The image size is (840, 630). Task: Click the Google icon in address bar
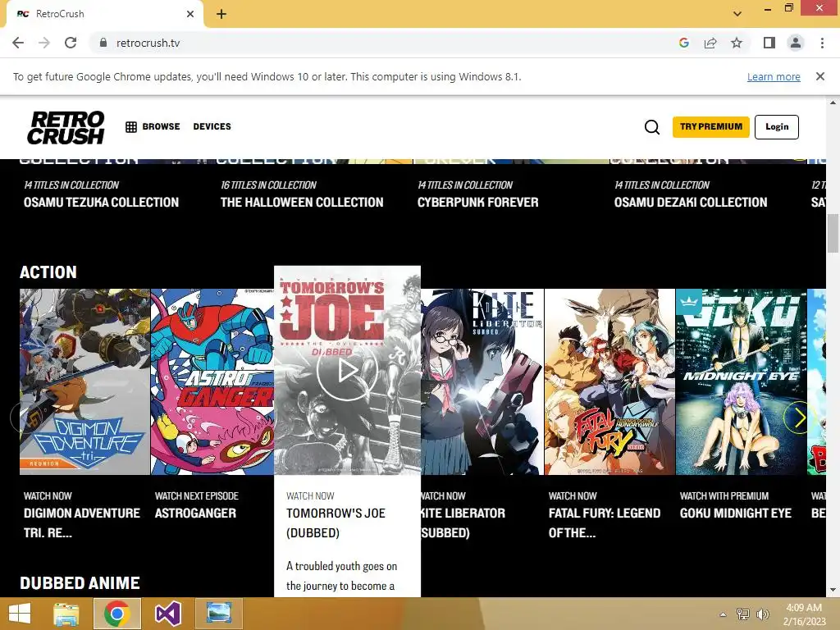pyautogui.click(x=683, y=43)
